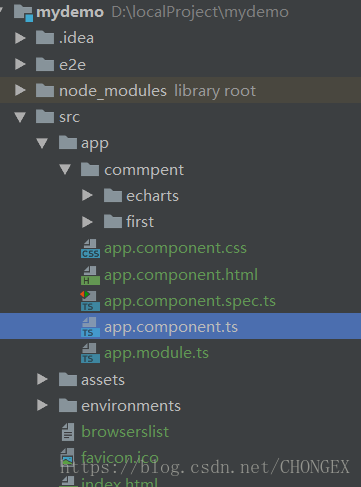
Task: Select the src folder name
Action: pos(69,117)
